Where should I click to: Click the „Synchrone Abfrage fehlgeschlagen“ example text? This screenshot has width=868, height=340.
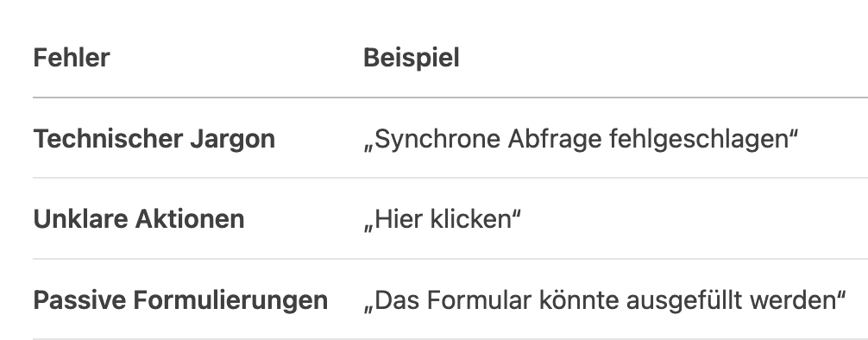pyautogui.click(x=581, y=139)
